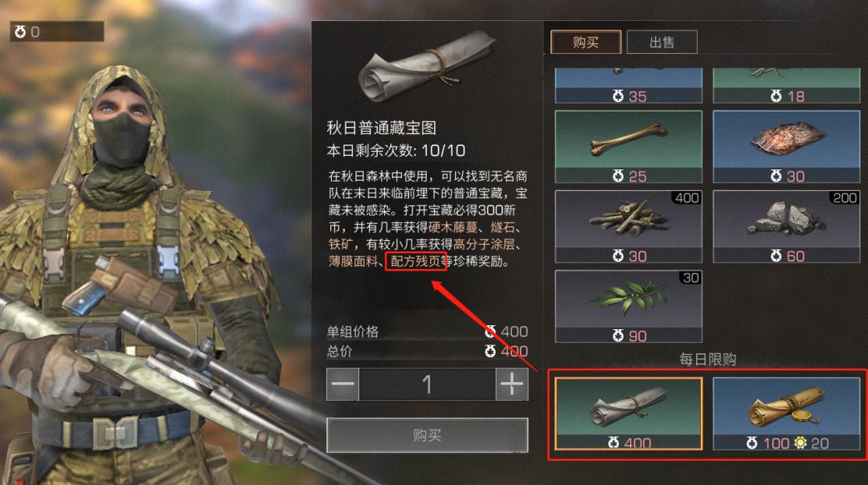The image size is (868, 485).
Task: Select the stone pile priced 60
Action: tap(786, 226)
